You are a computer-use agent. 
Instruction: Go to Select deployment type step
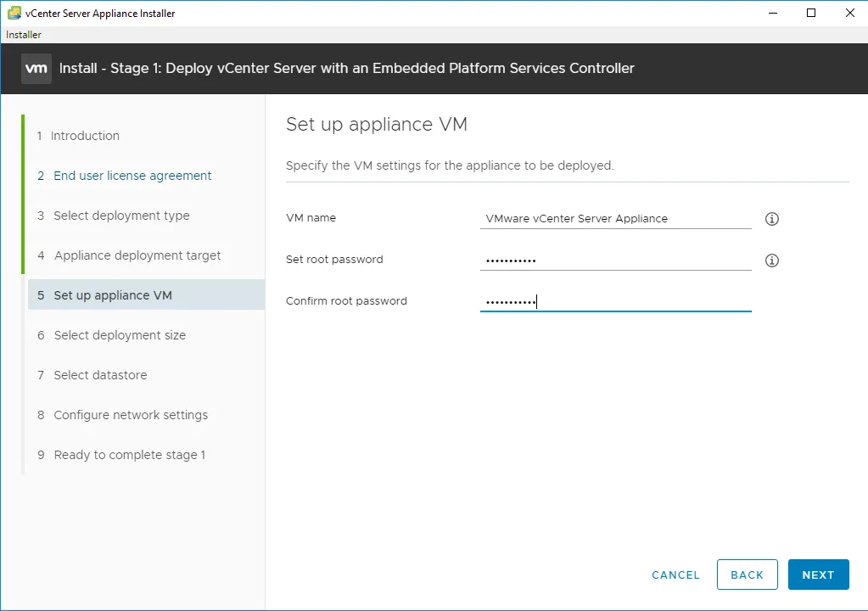(114, 216)
